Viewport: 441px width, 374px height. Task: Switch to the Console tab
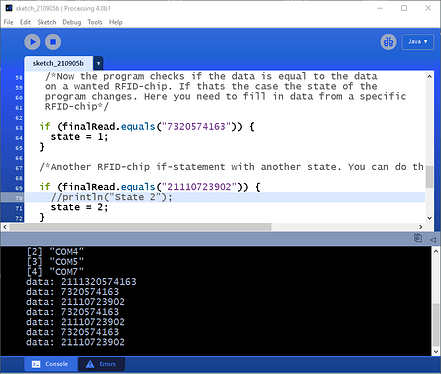[51, 364]
